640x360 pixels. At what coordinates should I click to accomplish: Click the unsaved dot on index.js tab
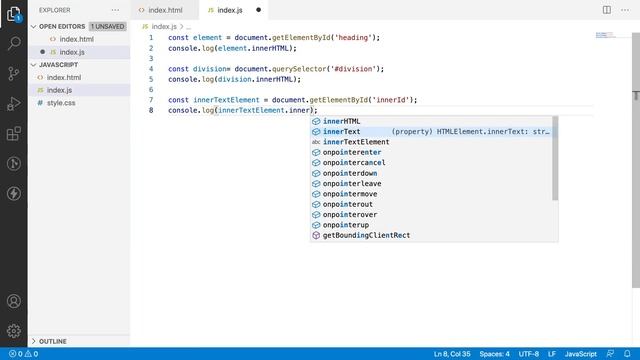click(258, 10)
